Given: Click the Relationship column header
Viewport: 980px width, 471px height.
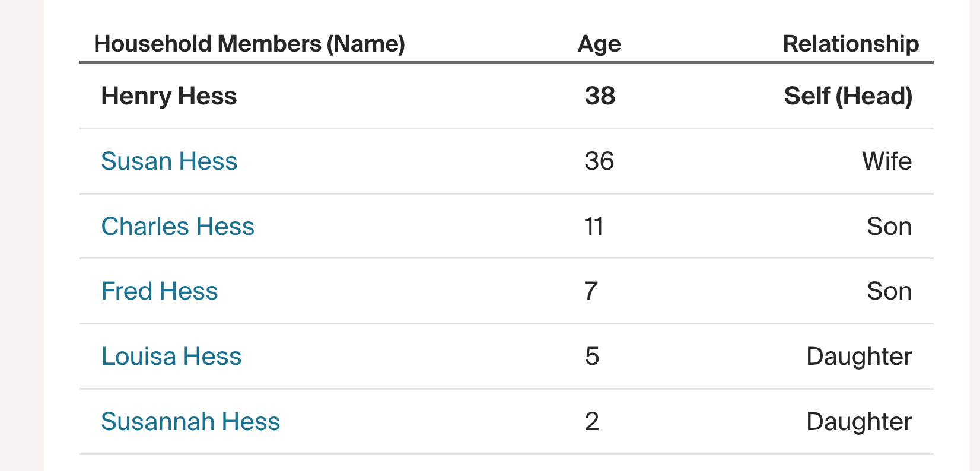Looking at the screenshot, I should point(851,44).
